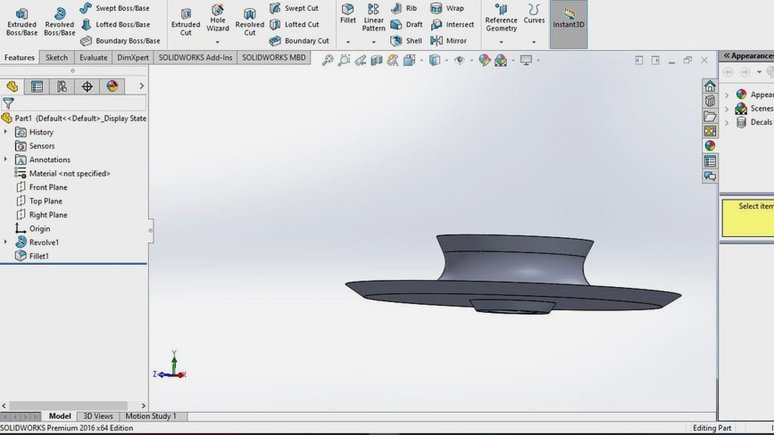Screen dimensions: 774x435
Task: Select the Revolved Cut tool
Action: coord(250,22)
